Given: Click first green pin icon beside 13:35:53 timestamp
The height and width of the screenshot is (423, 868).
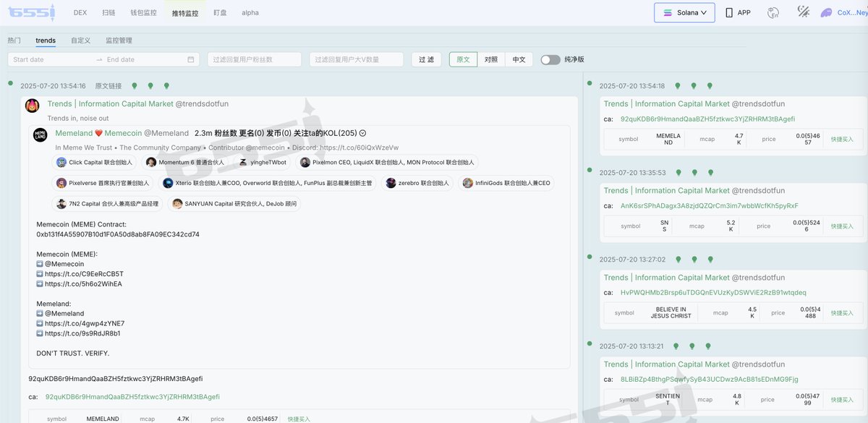Looking at the screenshot, I should click(677, 173).
